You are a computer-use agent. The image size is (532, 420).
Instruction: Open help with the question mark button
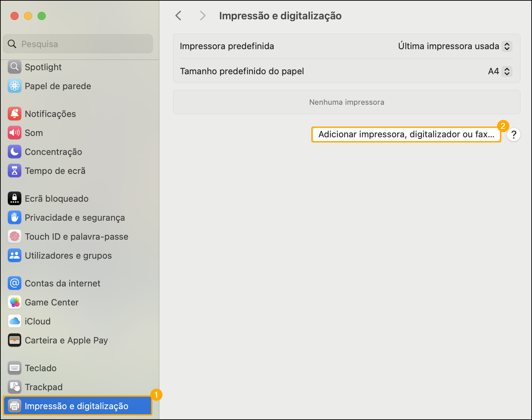click(x=514, y=135)
